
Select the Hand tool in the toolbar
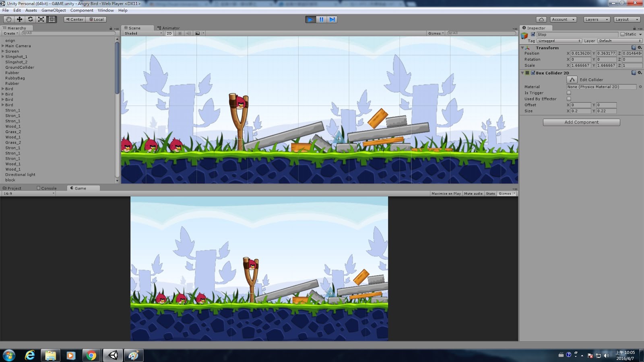click(8, 19)
